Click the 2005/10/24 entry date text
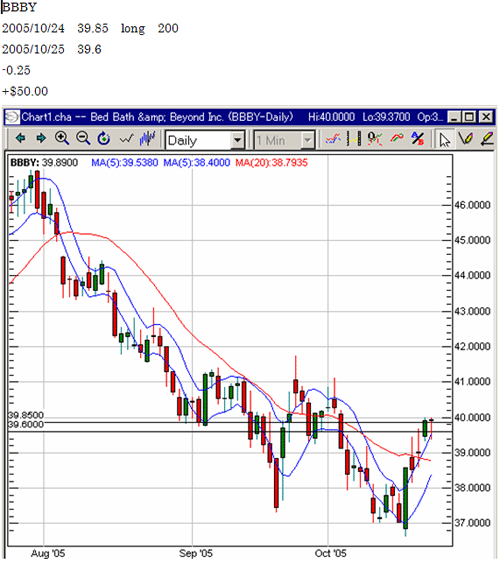 coord(33,28)
